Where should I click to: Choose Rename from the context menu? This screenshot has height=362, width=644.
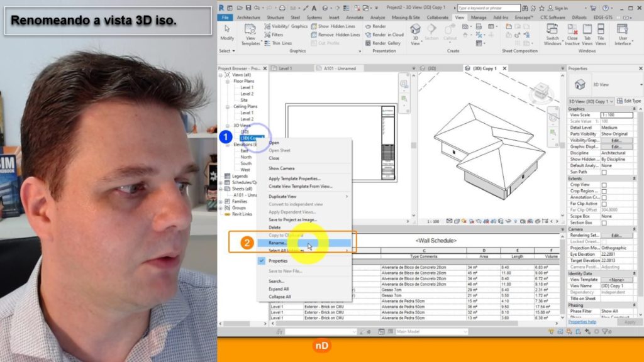point(278,243)
